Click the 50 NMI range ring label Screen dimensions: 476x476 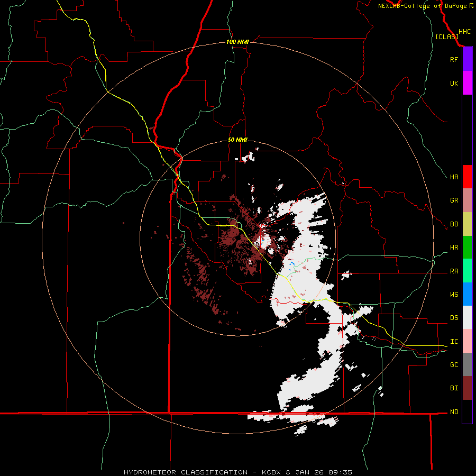(237, 140)
